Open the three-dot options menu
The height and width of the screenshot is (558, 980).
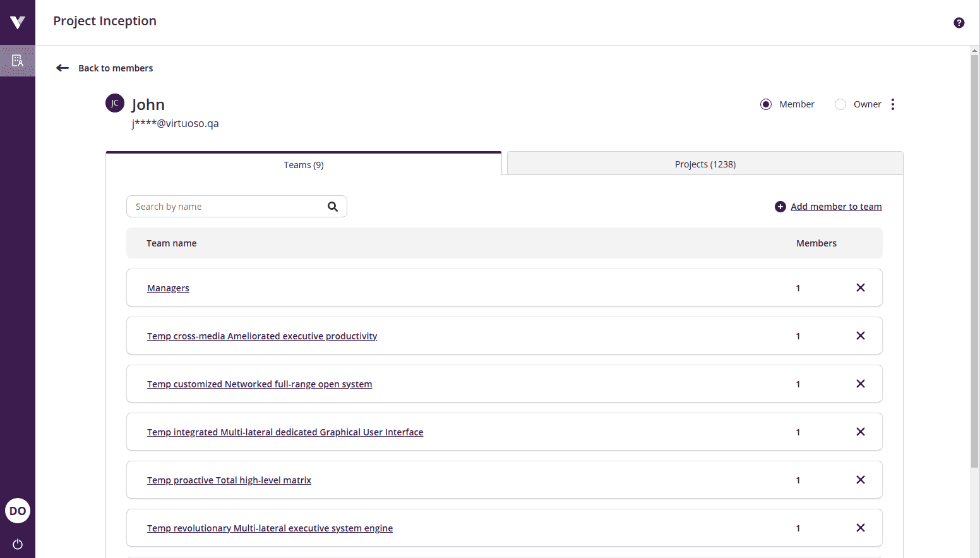893,104
